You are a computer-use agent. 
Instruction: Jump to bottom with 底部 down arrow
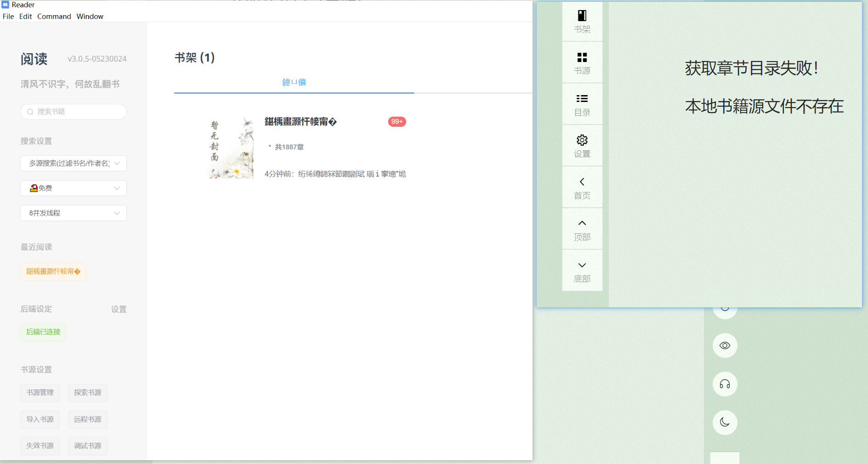pyautogui.click(x=582, y=271)
